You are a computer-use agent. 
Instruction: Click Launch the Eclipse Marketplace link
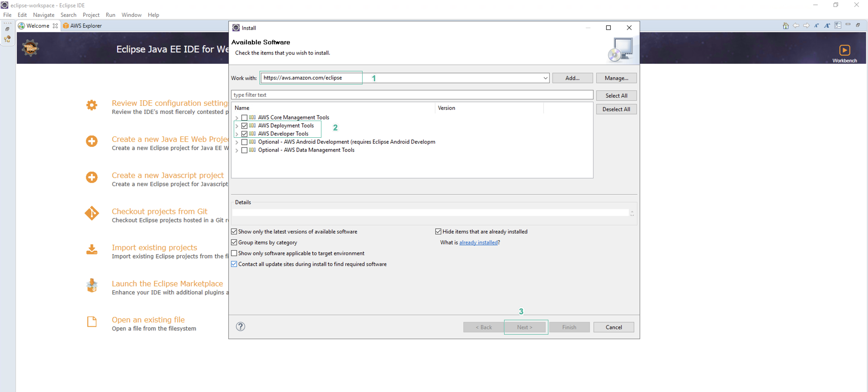pos(167,284)
